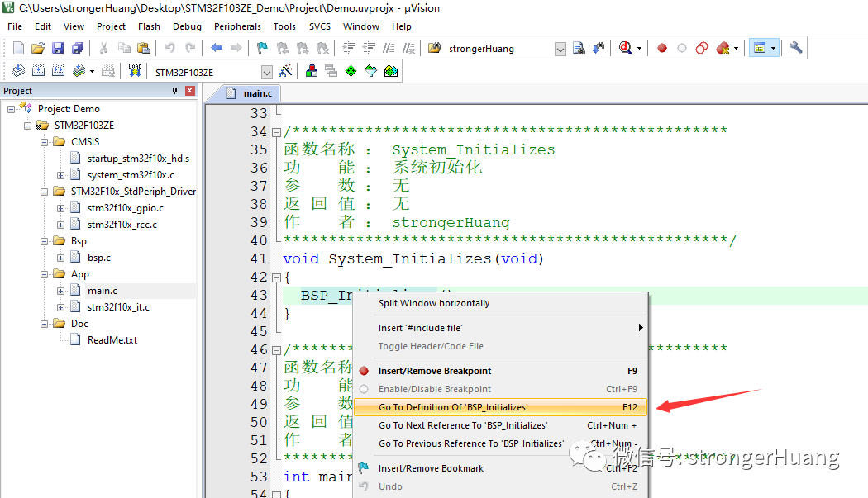Open Manage Project Items with the colored blocks icon
The height and width of the screenshot is (498, 868).
point(312,71)
